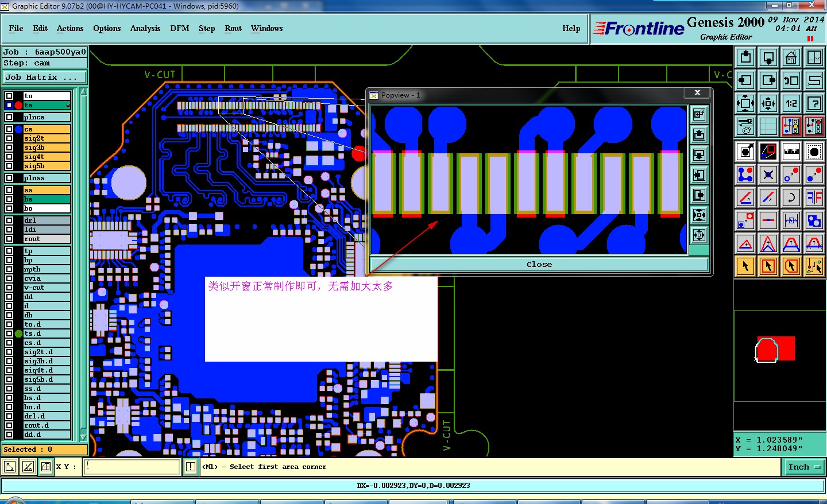The height and width of the screenshot is (504, 827).
Task: Click the red board overview thumbnail
Action: tap(775, 349)
